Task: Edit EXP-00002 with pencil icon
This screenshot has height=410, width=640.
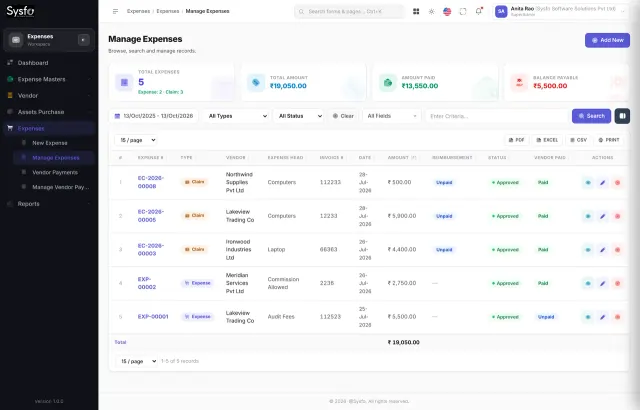Action: click(602, 283)
